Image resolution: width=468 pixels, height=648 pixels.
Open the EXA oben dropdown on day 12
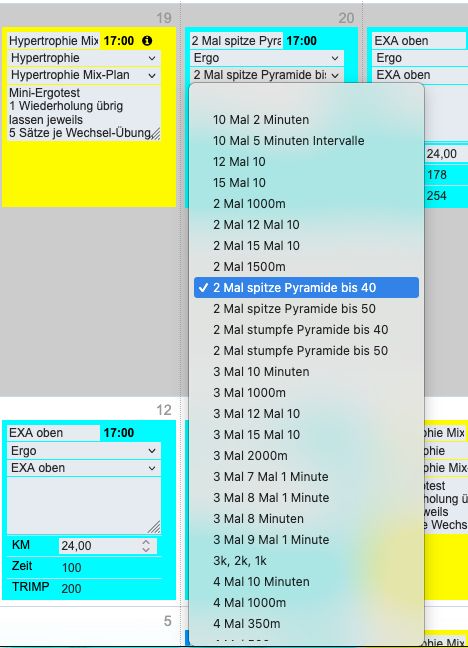tap(84, 468)
